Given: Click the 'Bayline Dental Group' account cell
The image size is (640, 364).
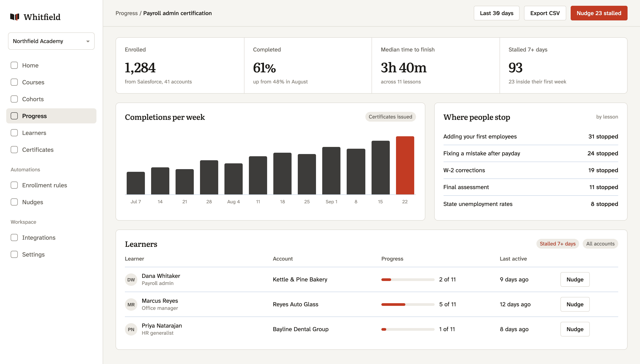Looking at the screenshot, I should [300, 329].
